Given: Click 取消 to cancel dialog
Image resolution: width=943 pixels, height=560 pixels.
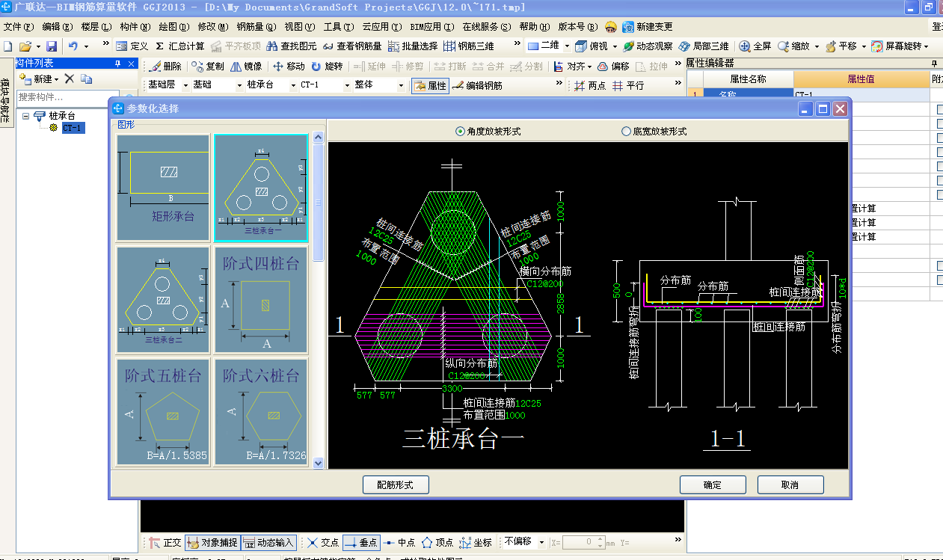Looking at the screenshot, I should 790,484.
